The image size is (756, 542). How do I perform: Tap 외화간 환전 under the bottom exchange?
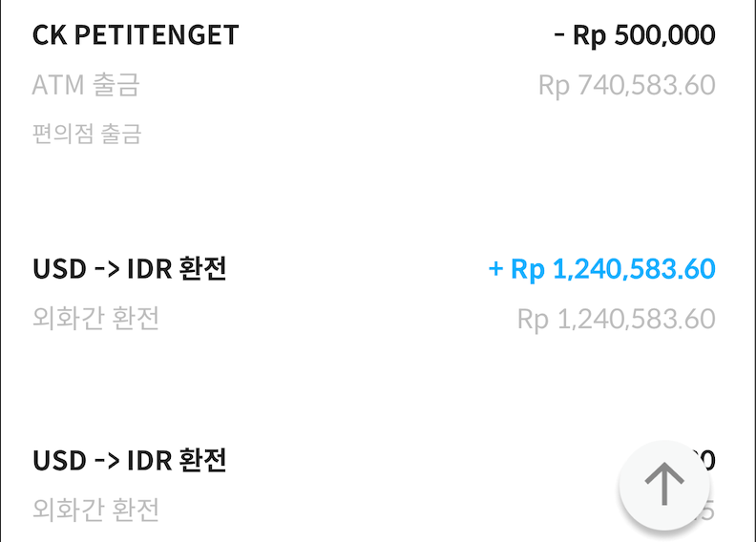[x=95, y=510]
